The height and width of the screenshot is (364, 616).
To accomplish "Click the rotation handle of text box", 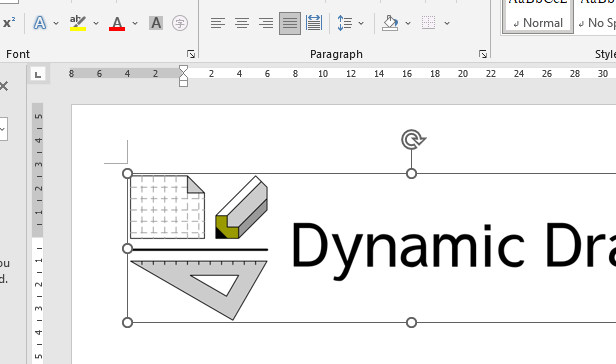I will pyautogui.click(x=412, y=139).
